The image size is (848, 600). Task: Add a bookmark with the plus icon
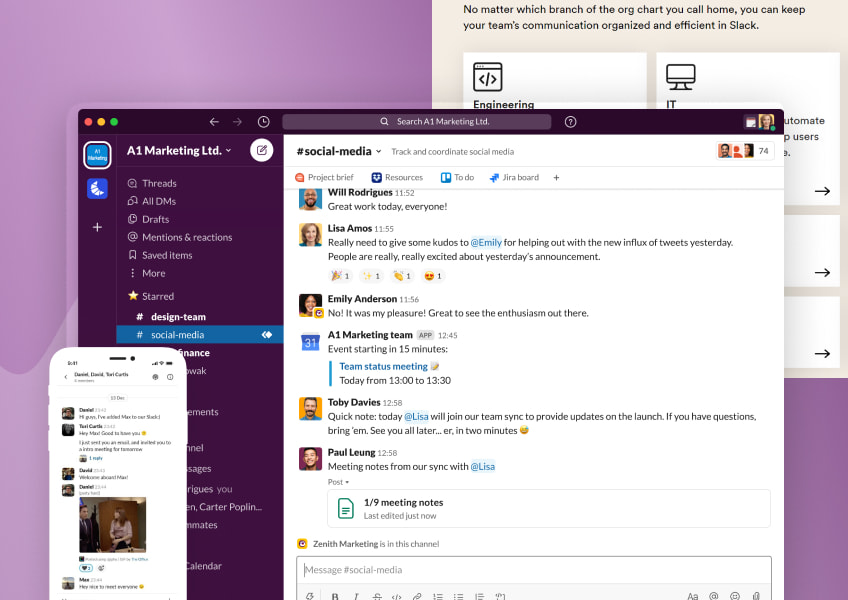[556, 177]
